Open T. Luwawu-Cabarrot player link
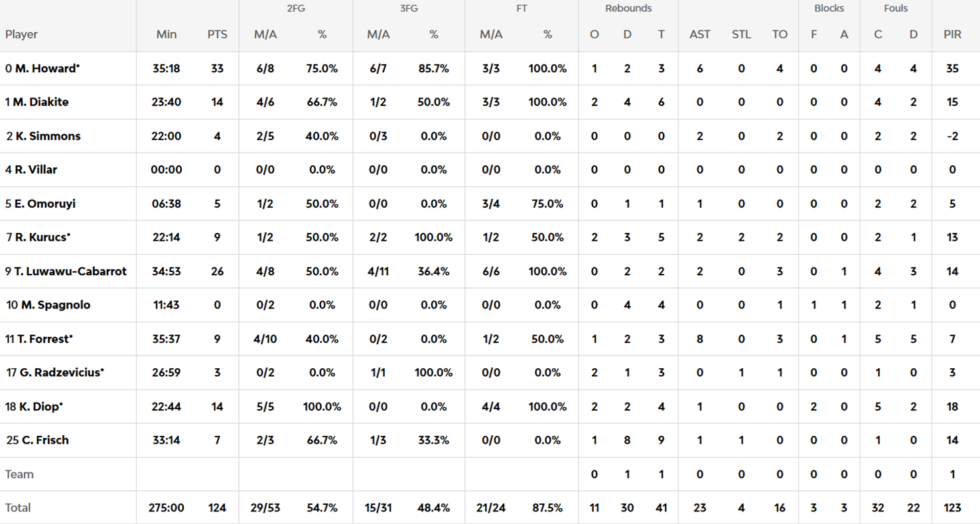 tap(70, 271)
